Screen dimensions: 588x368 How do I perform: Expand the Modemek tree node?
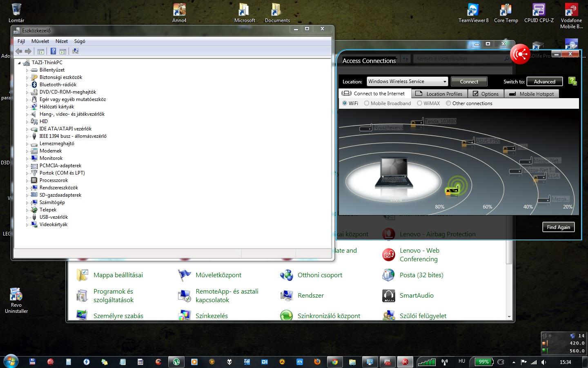point(27,151)
